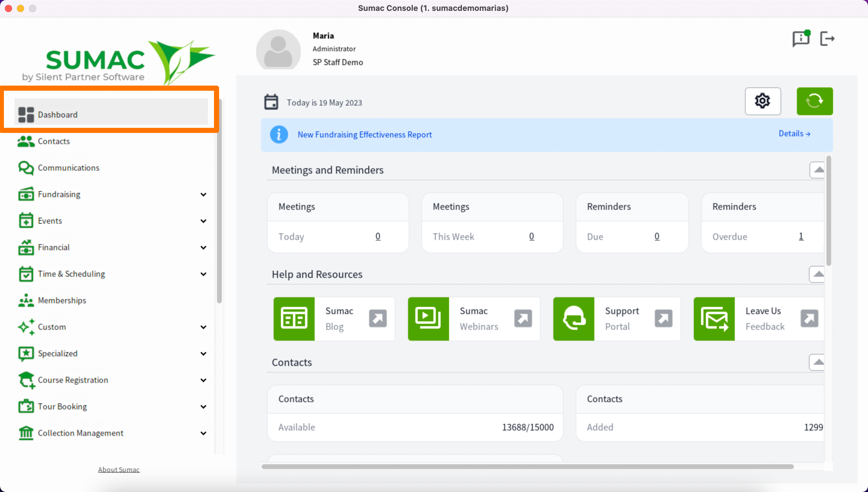Expand the Course Registration chevron
This screenshot has height=492, width=868.
point(203,380)
